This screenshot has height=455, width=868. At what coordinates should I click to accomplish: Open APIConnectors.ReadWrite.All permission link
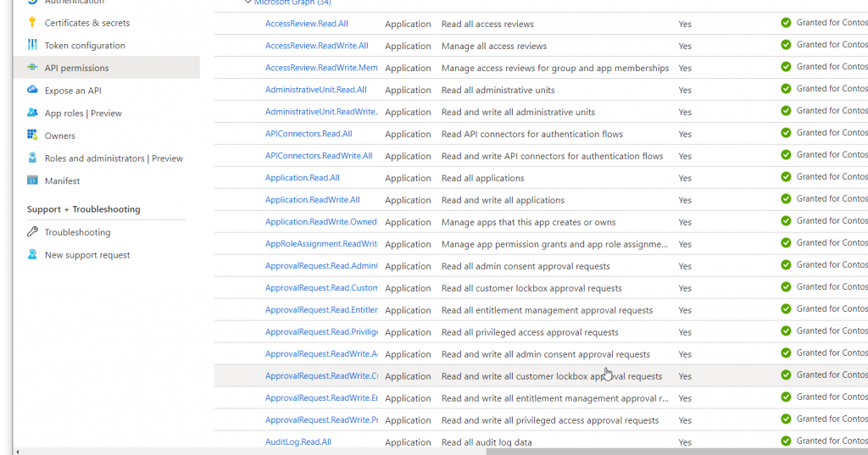(319, 156)
